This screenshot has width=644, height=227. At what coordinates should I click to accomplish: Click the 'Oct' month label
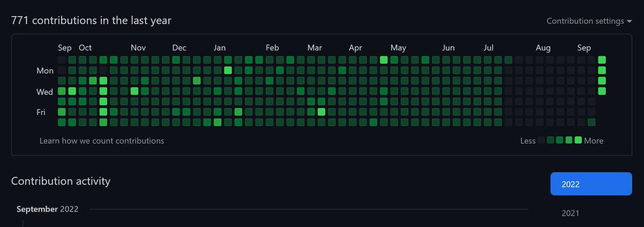pyautogui.click(x=85, y=48)
